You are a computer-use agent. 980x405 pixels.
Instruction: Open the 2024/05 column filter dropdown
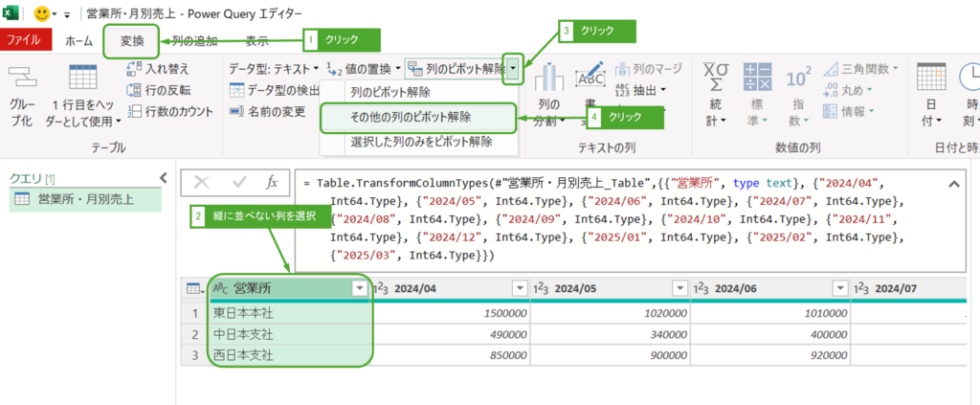680,288
